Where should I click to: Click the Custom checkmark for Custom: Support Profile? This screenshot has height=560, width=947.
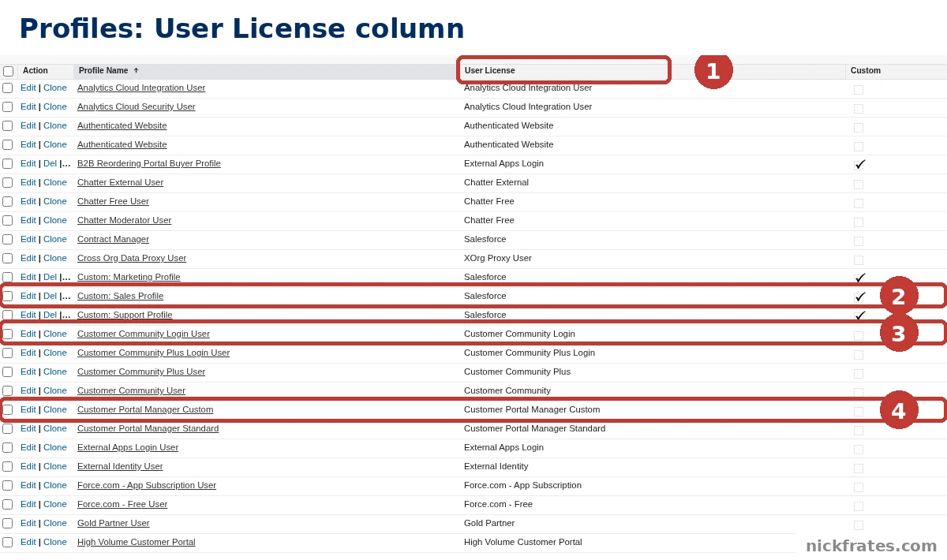pos(860,315)
